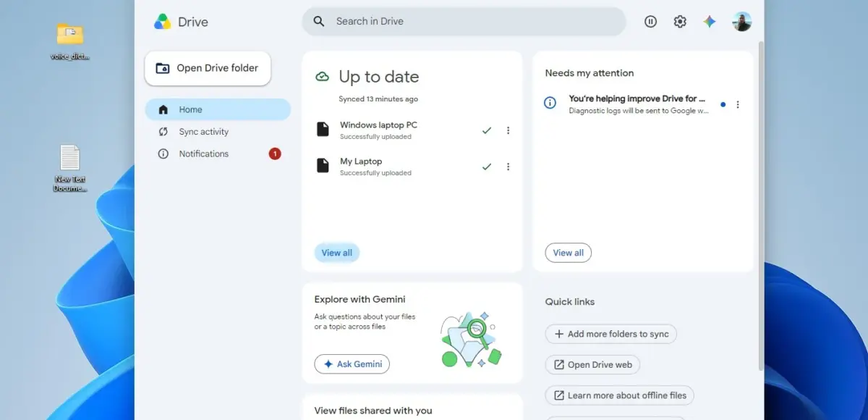Open more options for Windows laptop PC
Screen dimensions: 868x420
click(508, 130)
